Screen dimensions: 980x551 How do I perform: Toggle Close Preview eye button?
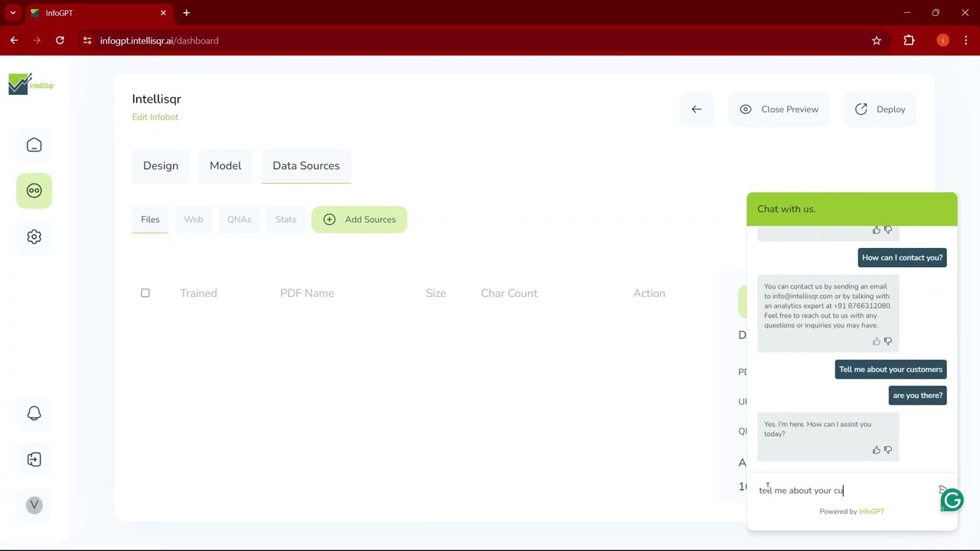(779, 109)
